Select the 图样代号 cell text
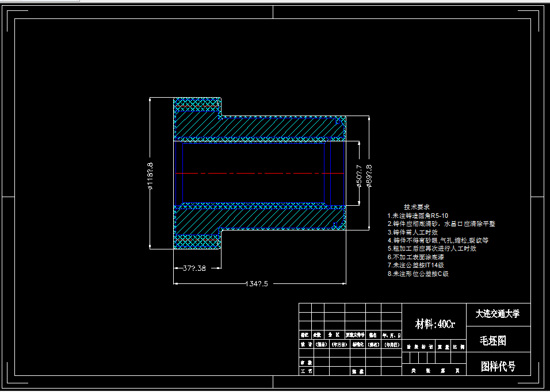The width and height of the screenshot is (550, 392). (x=498, y=367)
